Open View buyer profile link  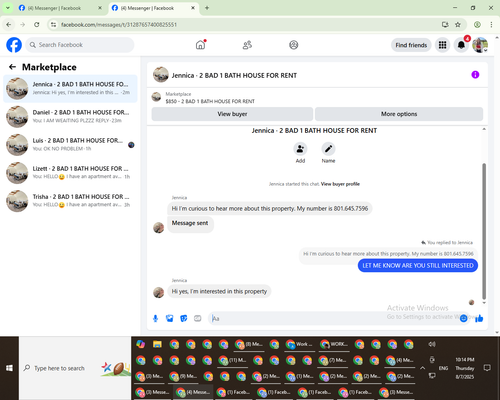pyautogui.click(x=340, y=184)
